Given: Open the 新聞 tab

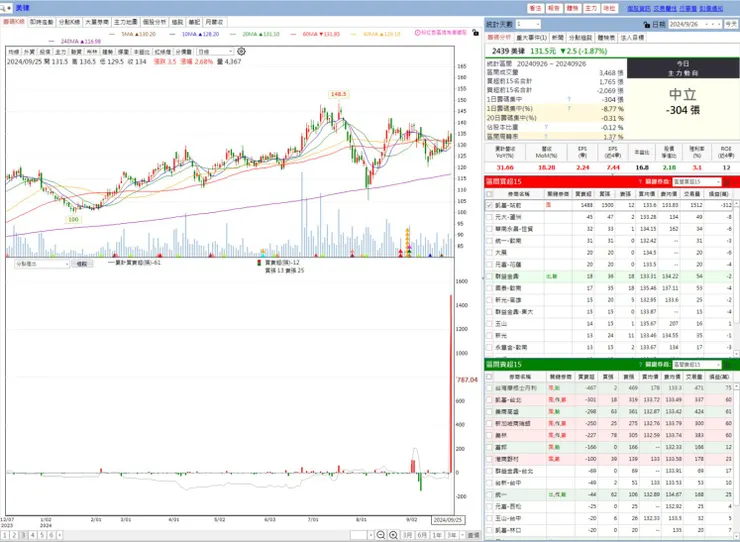Looking at the screenshot, I should [557, 37].
